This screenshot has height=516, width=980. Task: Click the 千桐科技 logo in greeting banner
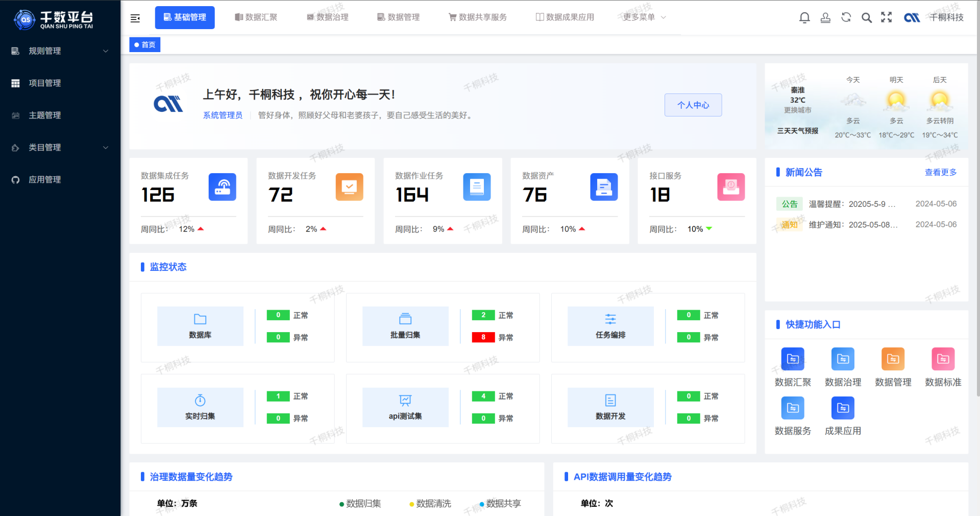168,104
